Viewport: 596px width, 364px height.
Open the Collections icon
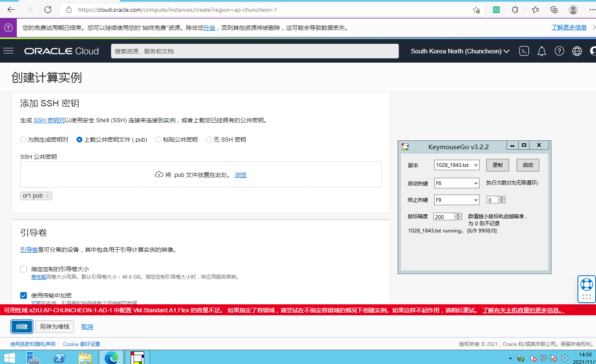[x=554, y=9]
